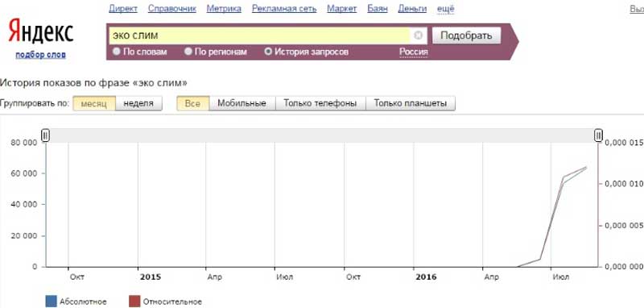Expand the 'ещё' services menu
The image size is (644, 308).
446,9
